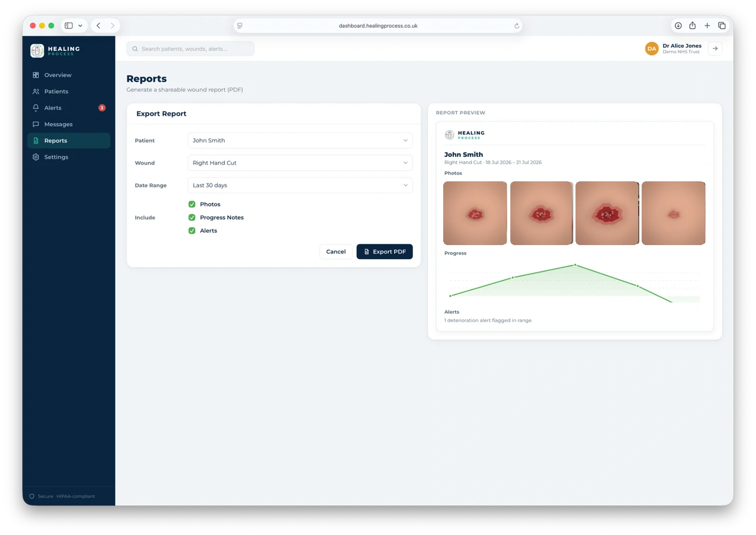Screen dimensions: 756x535
Task: Disable the Alerts include checkbox
Action: pyautogui.click(x=192, y=231)
